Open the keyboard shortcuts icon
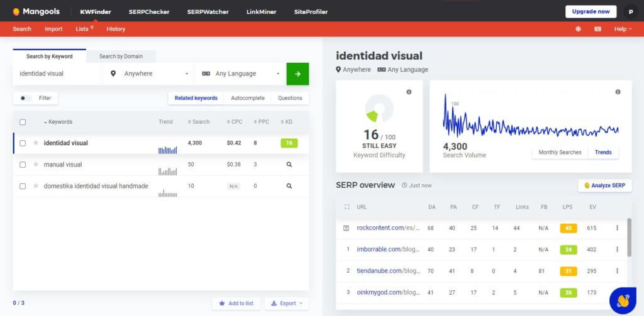644x316 pixels. pyautogui.click(x=597, y=29)
